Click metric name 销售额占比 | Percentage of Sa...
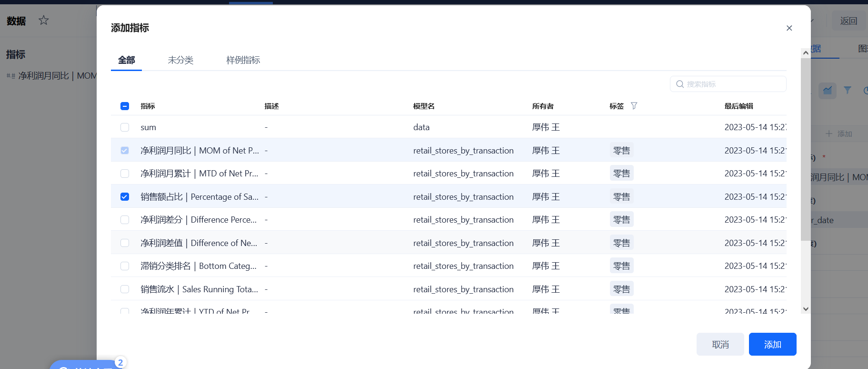868x369 pixels. (200, 197)
